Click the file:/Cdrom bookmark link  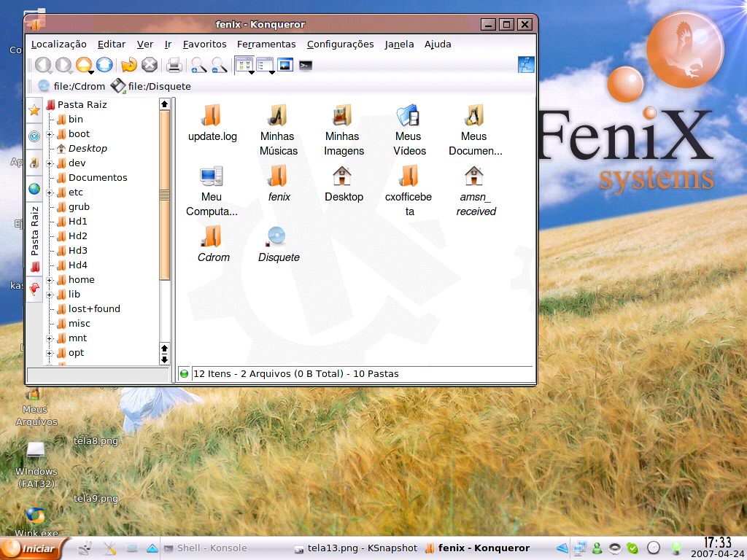click(71, 86)
